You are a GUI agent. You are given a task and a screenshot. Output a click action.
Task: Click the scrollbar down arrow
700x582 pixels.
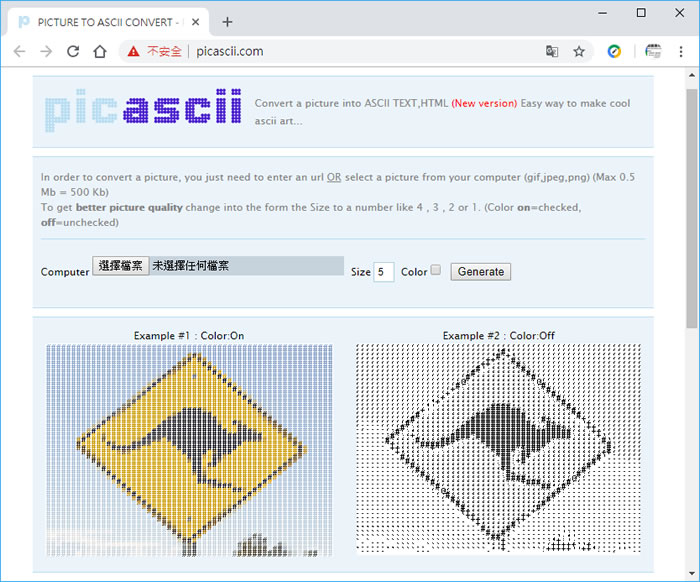692,574
